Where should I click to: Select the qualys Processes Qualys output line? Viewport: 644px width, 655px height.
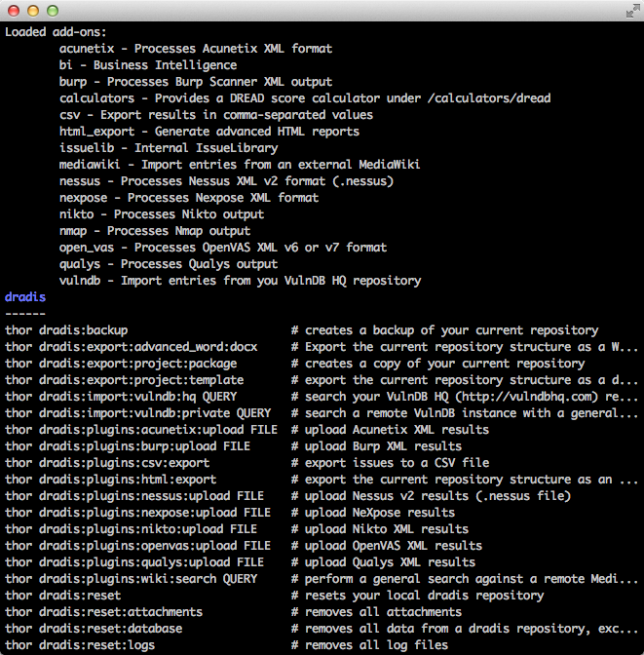169,264
